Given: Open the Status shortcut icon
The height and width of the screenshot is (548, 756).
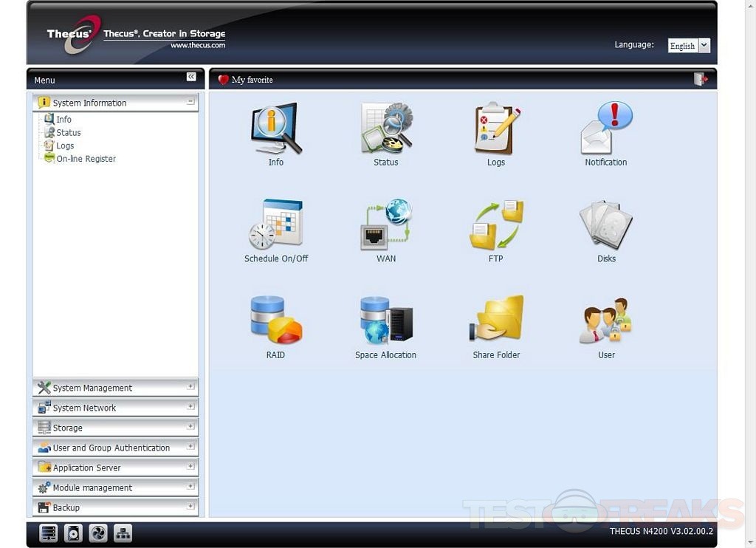Looking at the screenshot, I should (386, 129).
